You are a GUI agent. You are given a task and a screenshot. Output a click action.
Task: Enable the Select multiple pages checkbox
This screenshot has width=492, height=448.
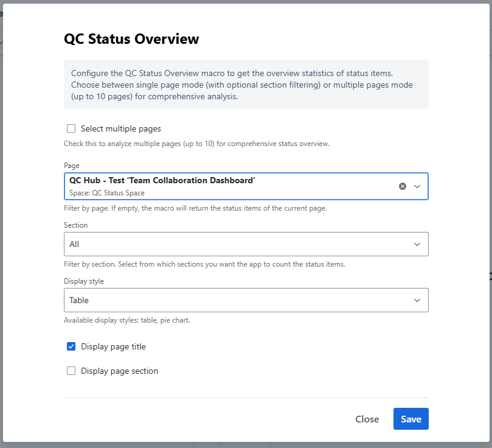pos(71,128)
